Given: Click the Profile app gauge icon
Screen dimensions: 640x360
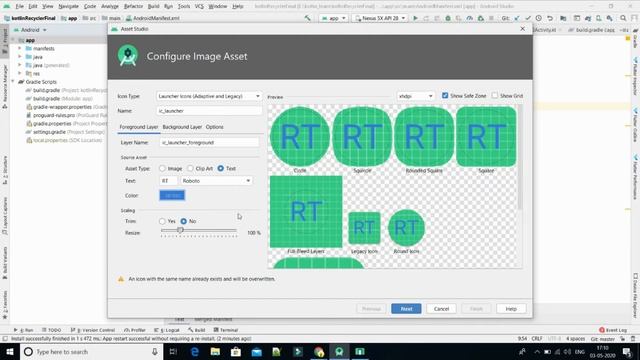Looking at the screenshot, I should 469,18.
